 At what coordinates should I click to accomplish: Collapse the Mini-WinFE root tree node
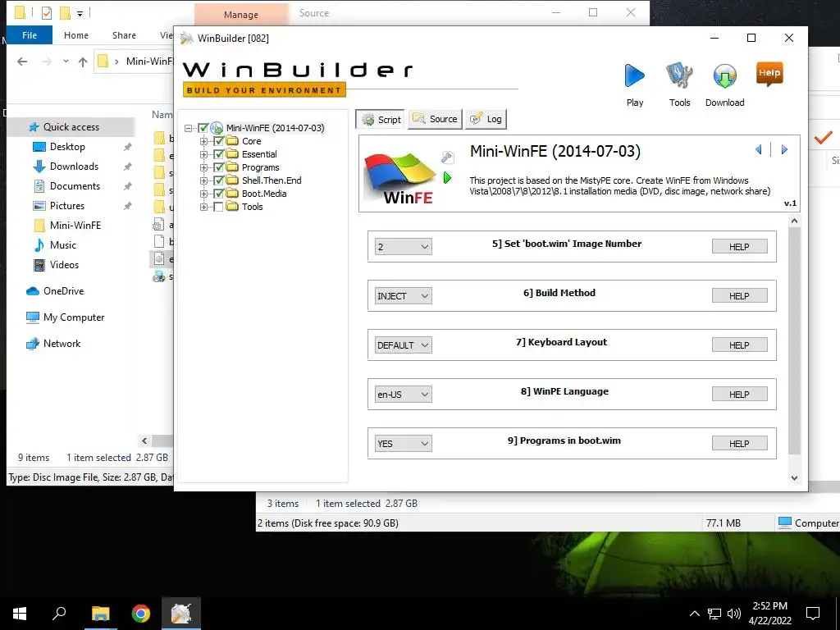pyautogui.click(x=188, y=128)
